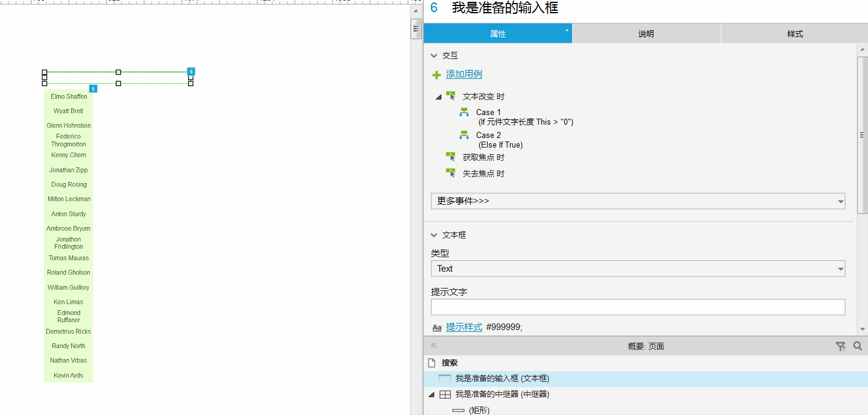868x415 pixels.
Task: Click the Case 1 icon
Action: 464,112
